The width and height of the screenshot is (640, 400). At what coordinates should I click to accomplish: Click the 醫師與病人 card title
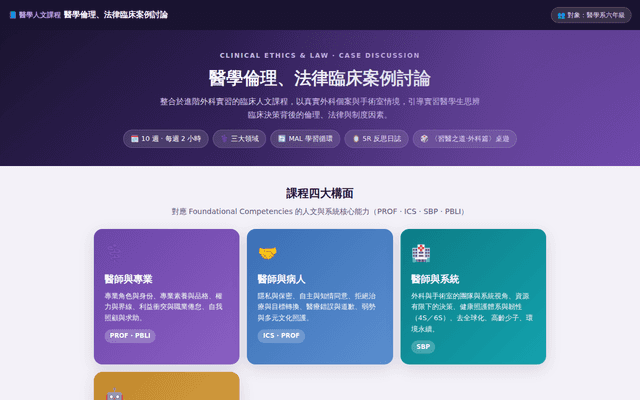[281, 279]
